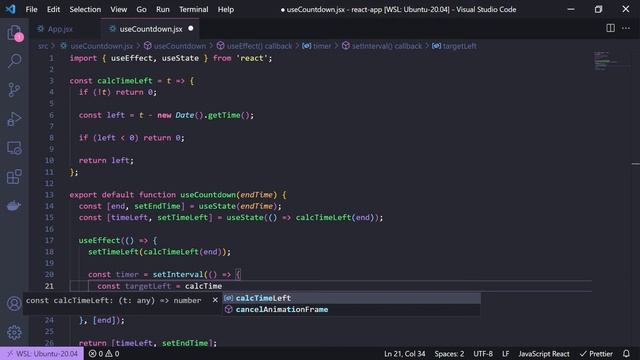Open the Run and Debug view
The width and height of the screenshot is (640, 360).
pyautogui.click(x=14, y=119)
